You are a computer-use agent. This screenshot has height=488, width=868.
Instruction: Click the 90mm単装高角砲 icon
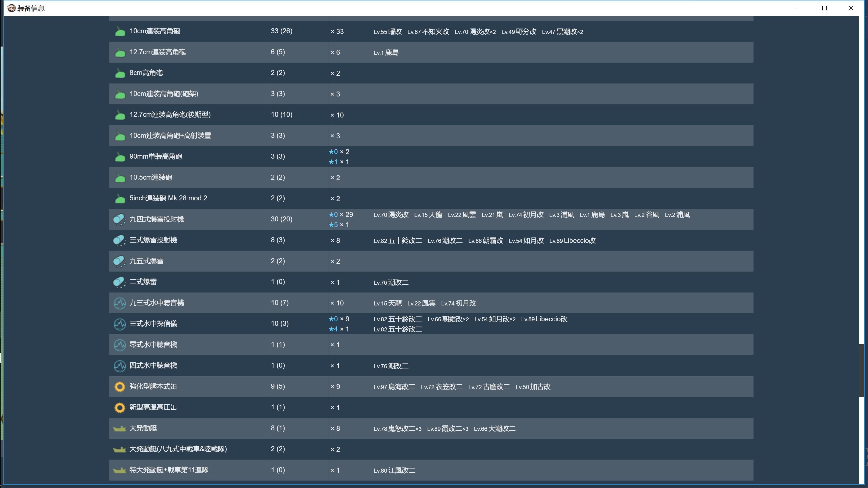tap(120, 157)
